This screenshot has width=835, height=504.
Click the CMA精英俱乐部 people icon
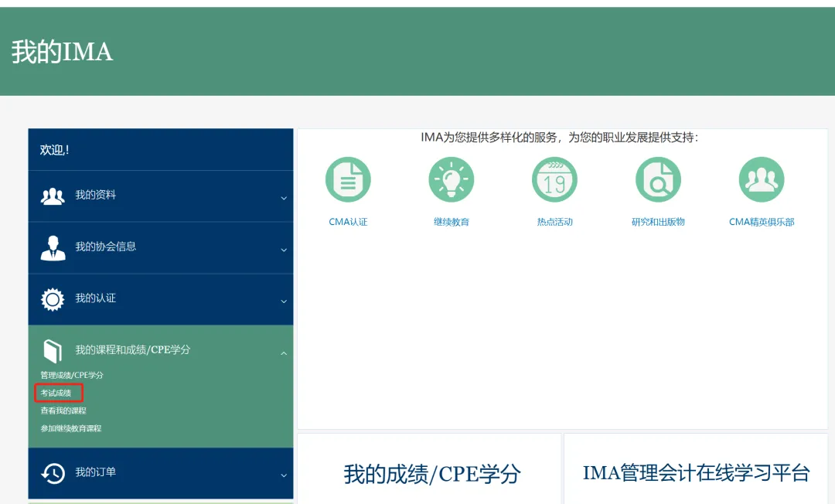(x=761, y=179)
